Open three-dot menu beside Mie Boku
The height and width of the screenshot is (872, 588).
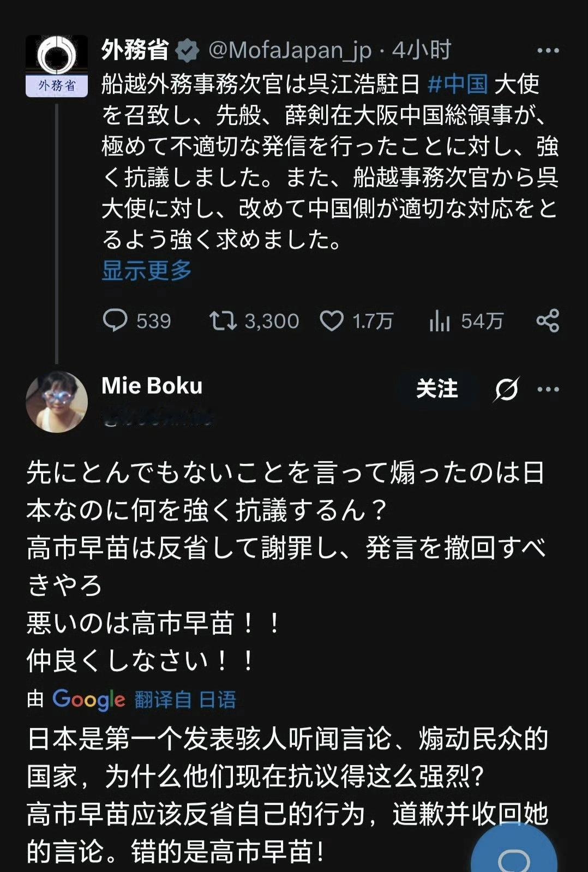tap(548, 389)
